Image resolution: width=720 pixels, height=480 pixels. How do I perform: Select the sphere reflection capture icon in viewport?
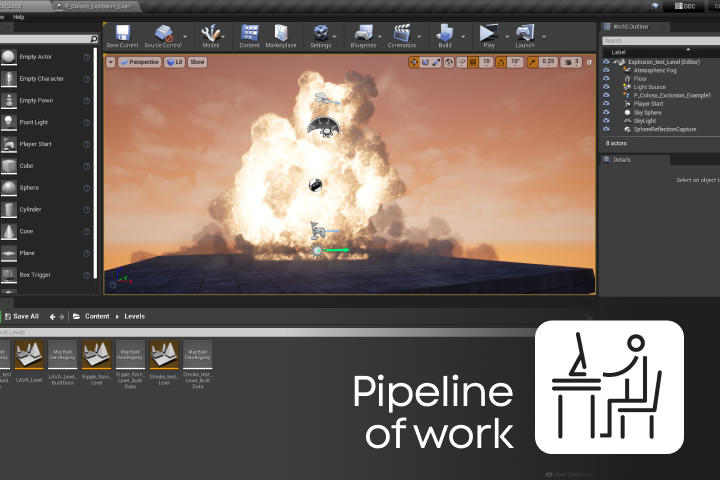(315, 185)
